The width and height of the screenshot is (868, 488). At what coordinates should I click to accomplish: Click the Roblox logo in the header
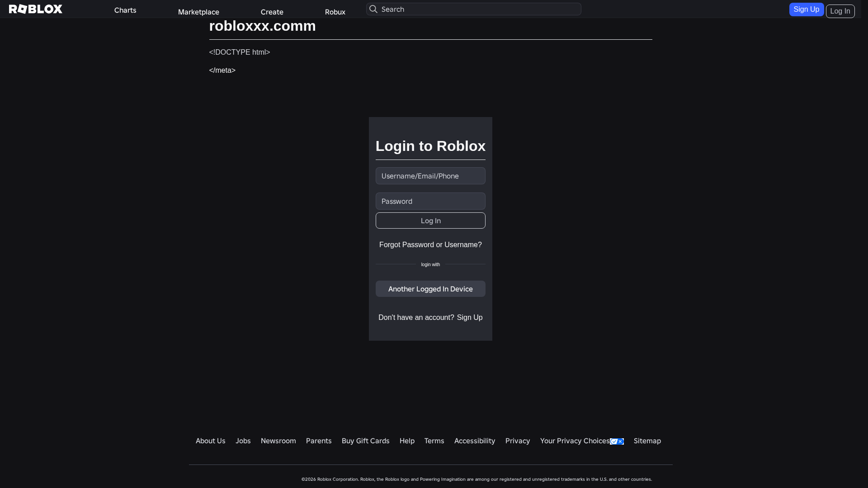tap(36, 9)
